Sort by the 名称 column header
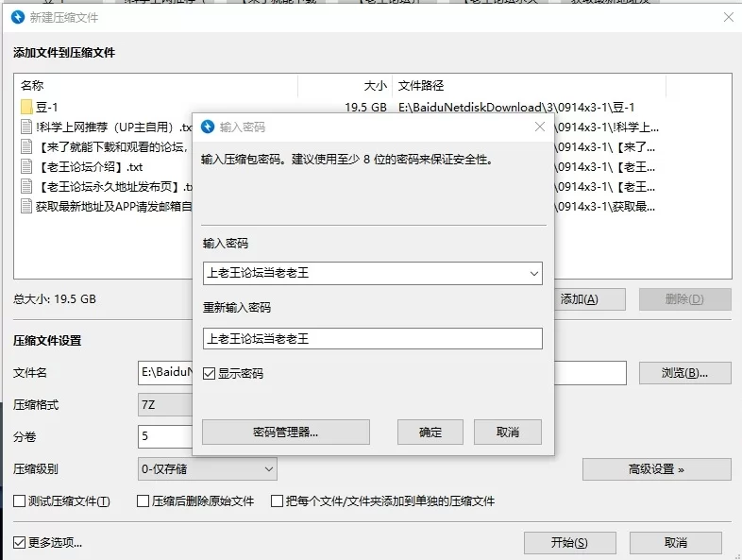The width and height of the screenshot is (742, 560). (156, 86)
